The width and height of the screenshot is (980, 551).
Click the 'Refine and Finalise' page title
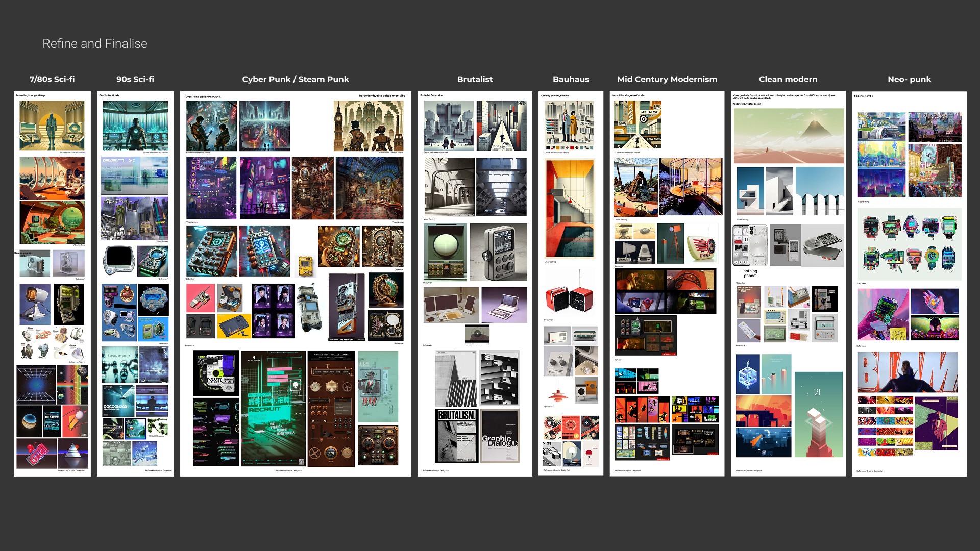click(x=94, y=44)
